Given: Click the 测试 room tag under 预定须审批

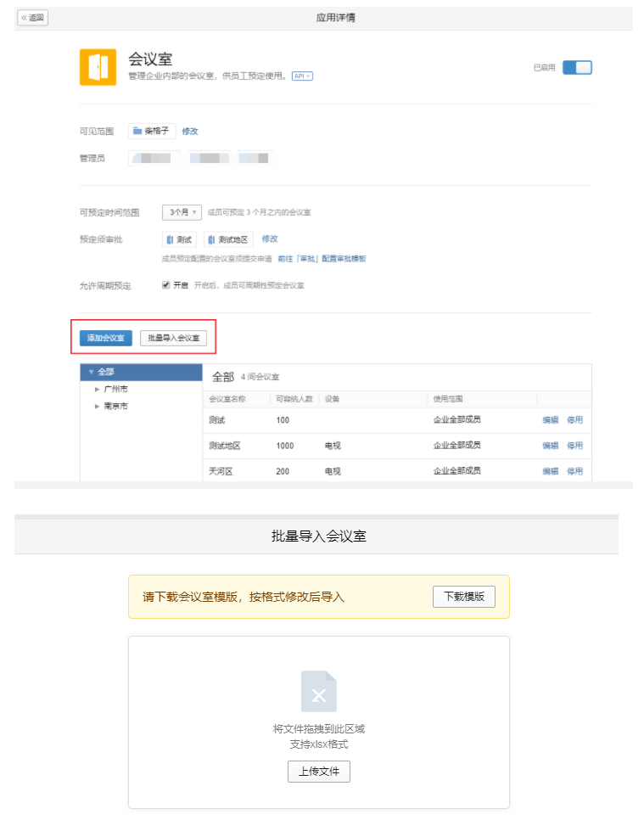Looking at the screenshot, I should 179,239.
